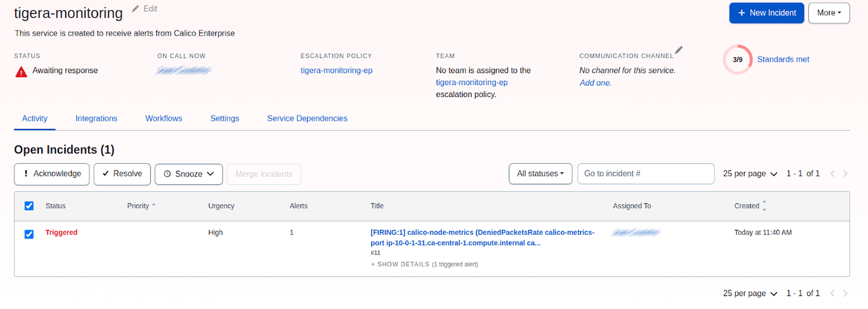This screenshot has height=309, width=868.
Task: Open the tigera-monitoring-ep escalation policy link
Action: pyautogui.click(x=336, y=70)
